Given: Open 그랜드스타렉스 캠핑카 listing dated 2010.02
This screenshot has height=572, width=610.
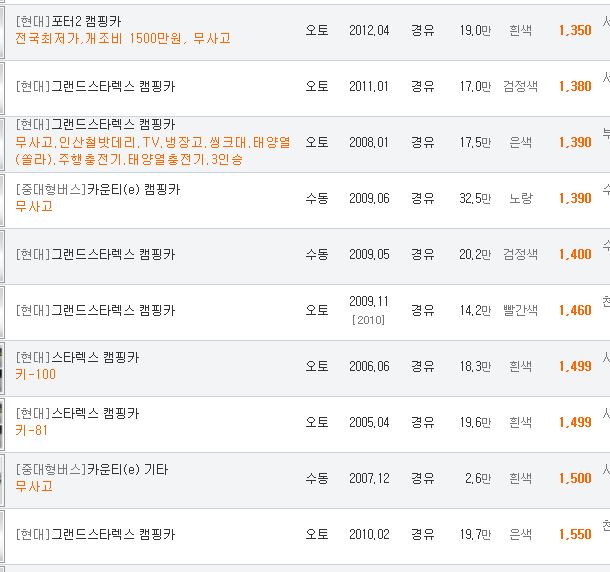Looking at the screenshot, I should click(x=95, y=534).
